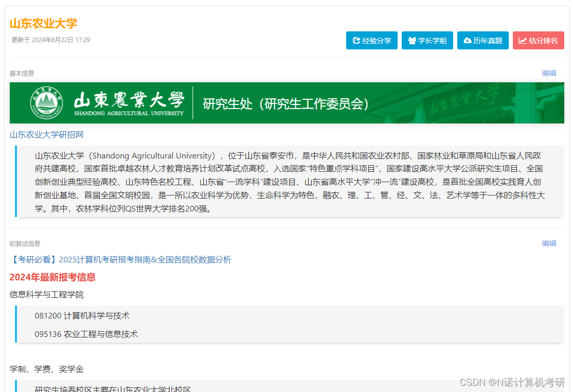Screen dimensions: 573x392
Task: Click the 更新于 2024年6月22日 timestamp
Action: pyautogui.click(x=50, y=40)
